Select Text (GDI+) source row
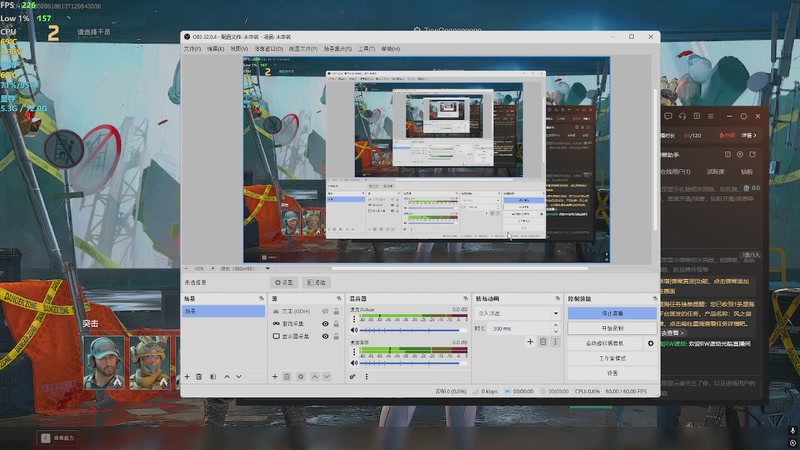 tap(305, 311)
